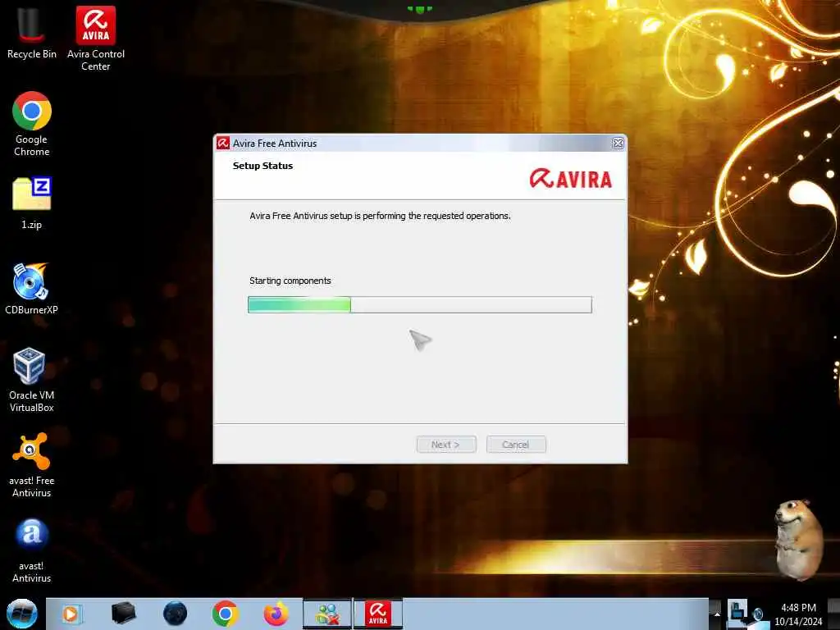Select the avast! Antivirus desktop icon

(32, 550)
